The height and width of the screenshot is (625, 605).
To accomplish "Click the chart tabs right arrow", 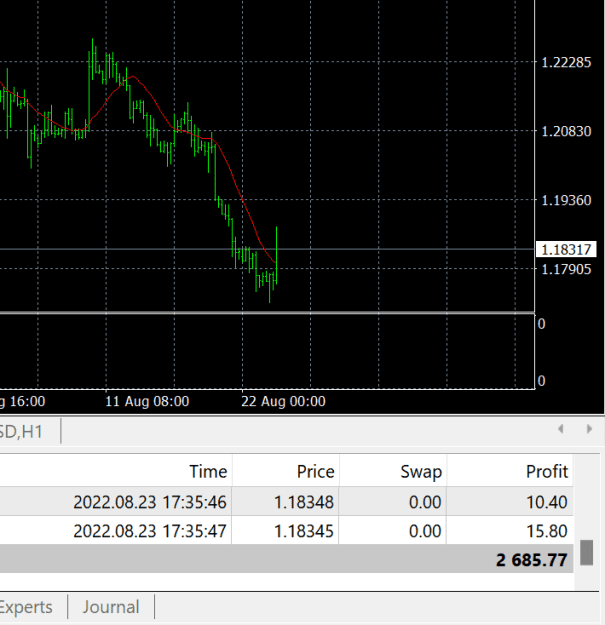I will pos(589,429).
